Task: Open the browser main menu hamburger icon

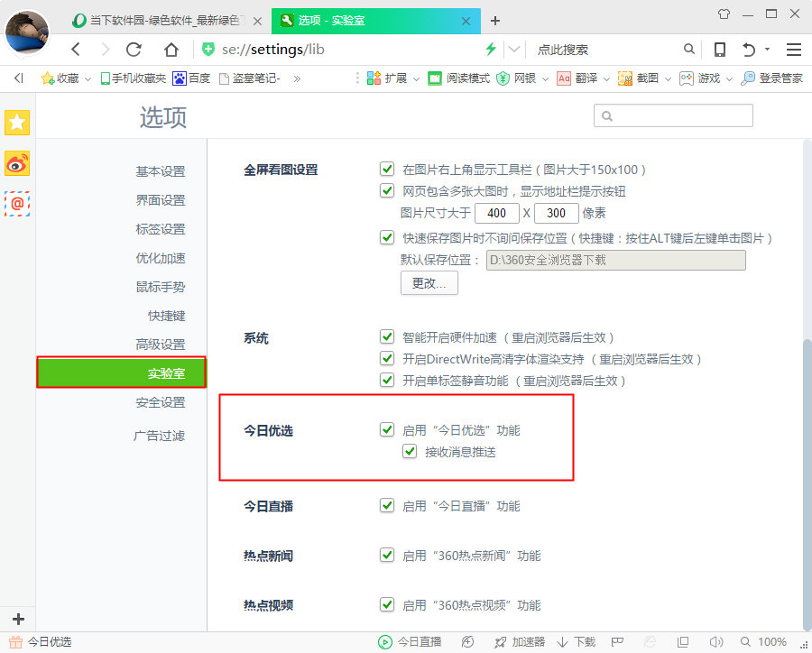Action: [x=794, y=50]
